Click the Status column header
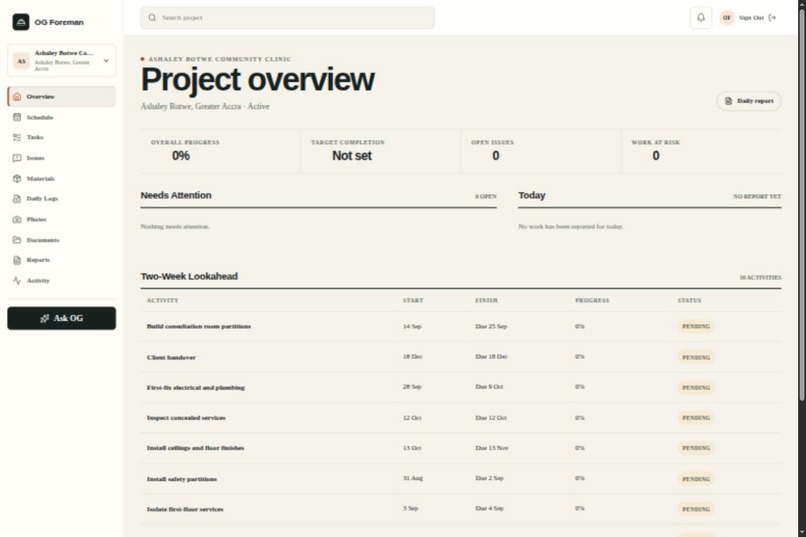This screenshot has height=537, width=806. 689,300
